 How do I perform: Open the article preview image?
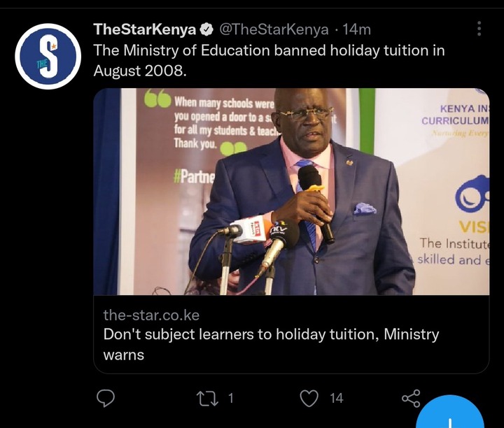(291, 192)
